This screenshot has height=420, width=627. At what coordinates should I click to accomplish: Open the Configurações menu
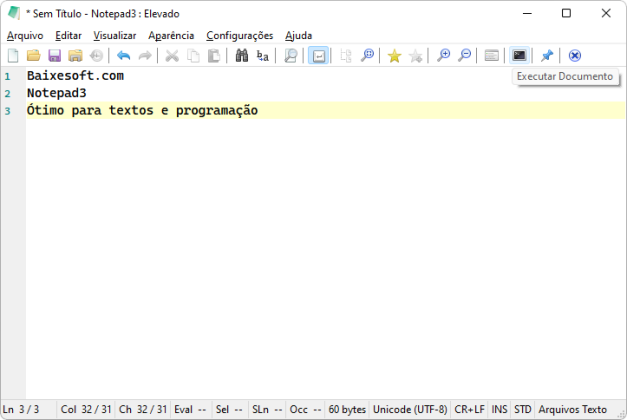tap(240, 36)
